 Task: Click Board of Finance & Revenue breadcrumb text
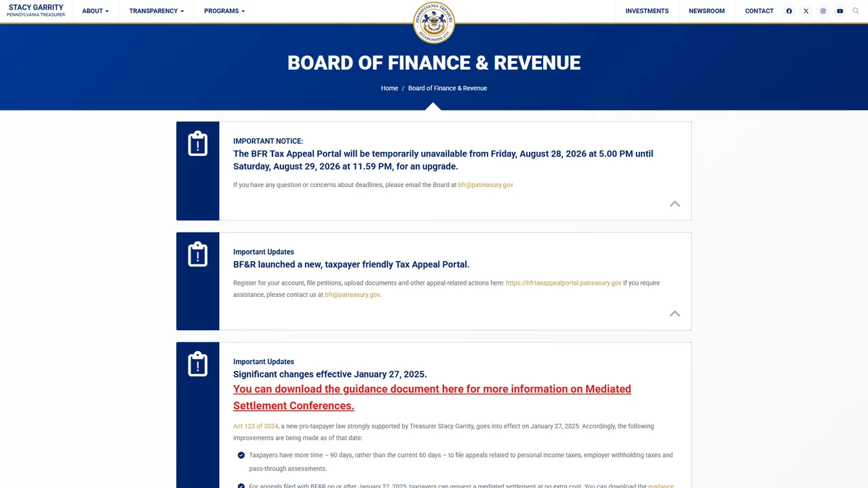point(448,88)
